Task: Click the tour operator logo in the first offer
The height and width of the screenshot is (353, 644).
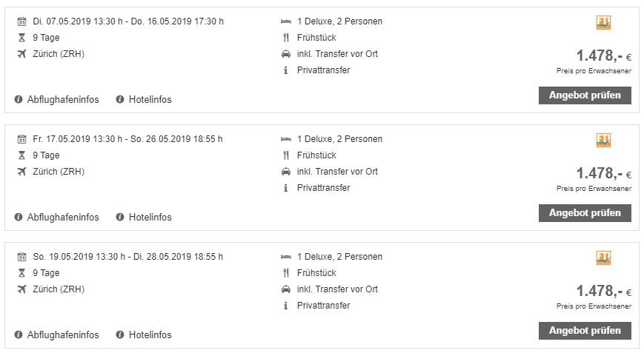Action: [x=603, y=23]
